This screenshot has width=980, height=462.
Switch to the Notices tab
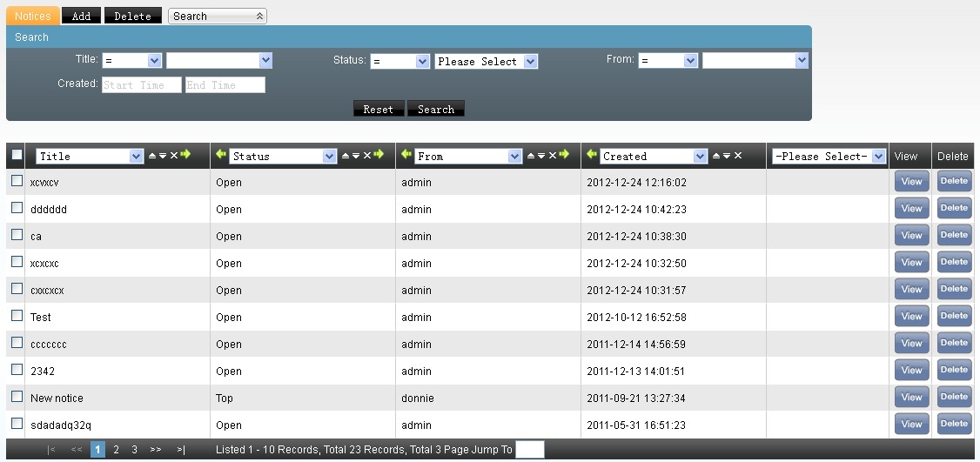point(33,16)
